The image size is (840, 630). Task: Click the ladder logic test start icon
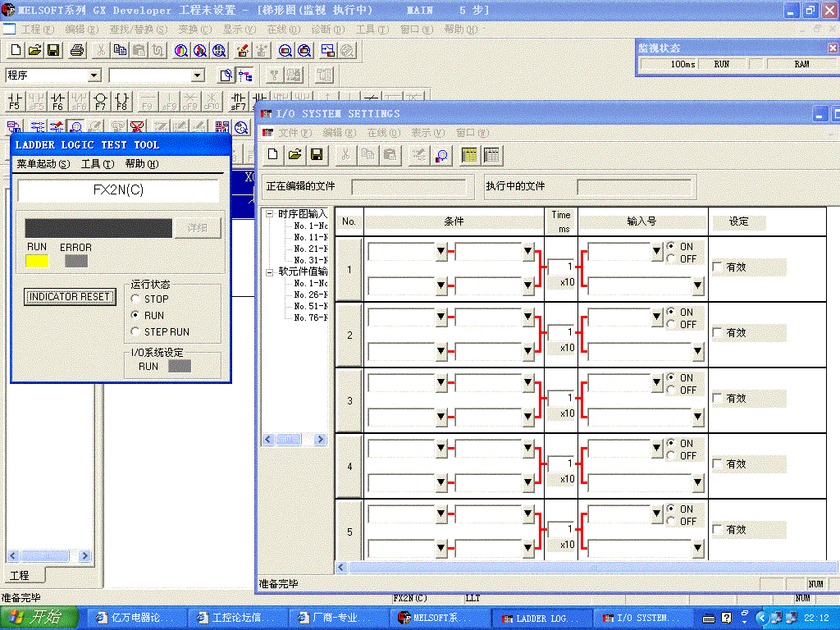pyautogui.click(x=328, y=50)
